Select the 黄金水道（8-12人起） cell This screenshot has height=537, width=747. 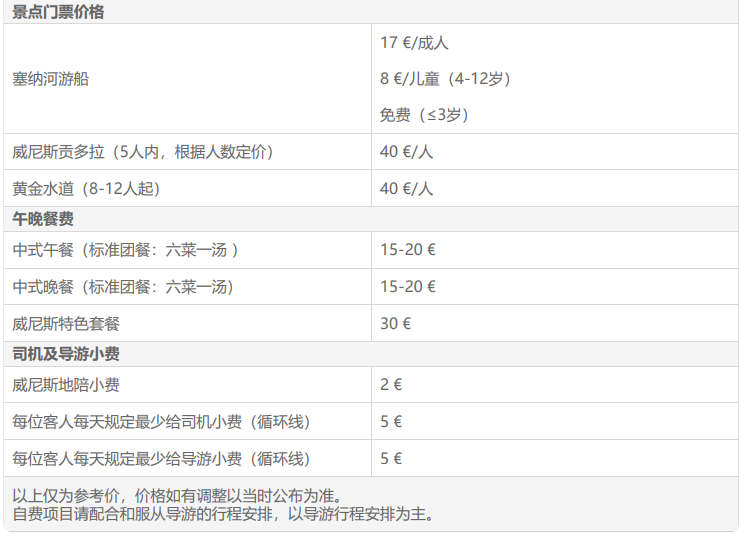coord(86,188)
